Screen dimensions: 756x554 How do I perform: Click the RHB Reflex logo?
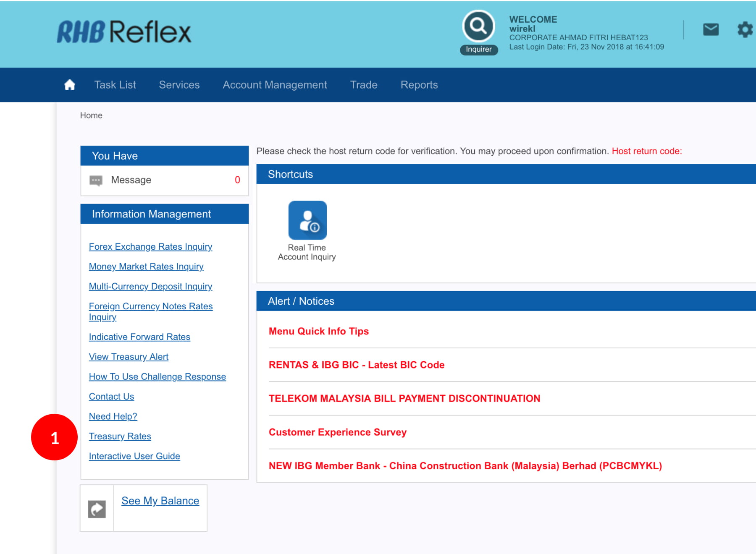124,32
